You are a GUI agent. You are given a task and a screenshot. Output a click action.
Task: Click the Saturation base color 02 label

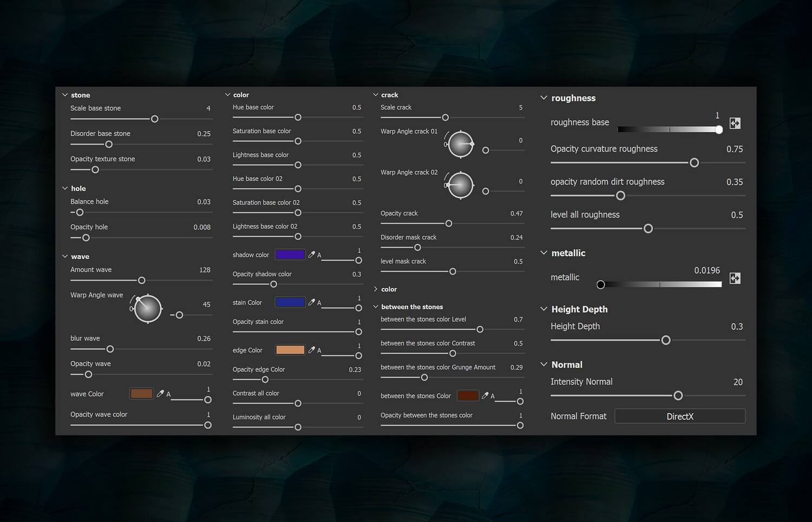266,203
